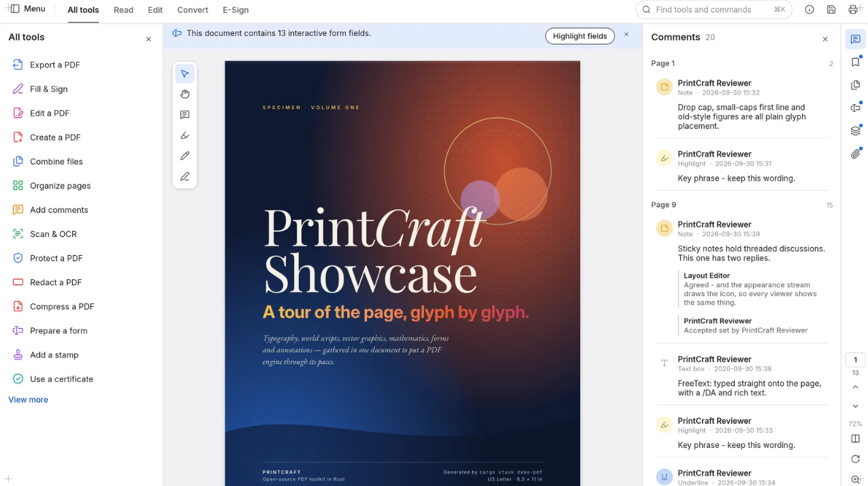This screenshot has width=868, height=486.
Task: Close the Comments panel
Action: point(825,39)
